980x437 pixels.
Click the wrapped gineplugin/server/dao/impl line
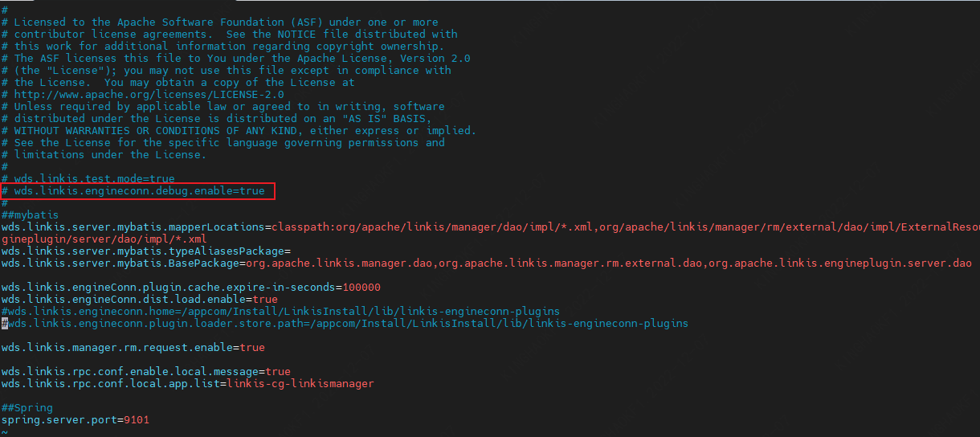pyautogui.click(x=104, y=239)
